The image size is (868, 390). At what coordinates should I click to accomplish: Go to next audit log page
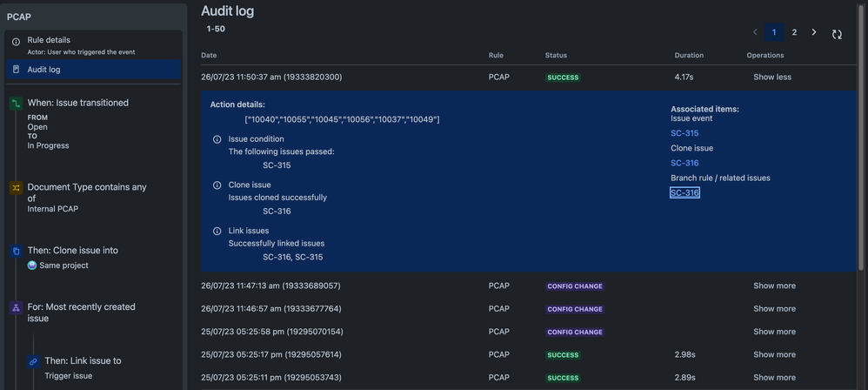814,32
